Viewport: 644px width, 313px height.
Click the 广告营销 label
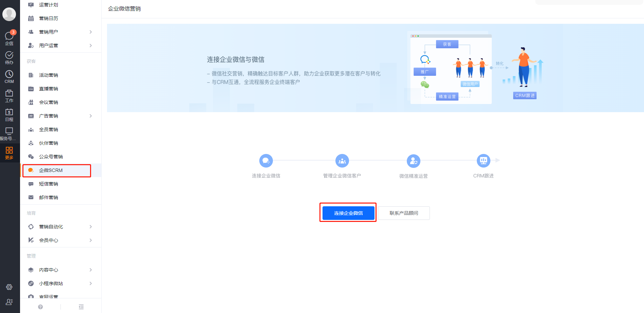point(49,116)
